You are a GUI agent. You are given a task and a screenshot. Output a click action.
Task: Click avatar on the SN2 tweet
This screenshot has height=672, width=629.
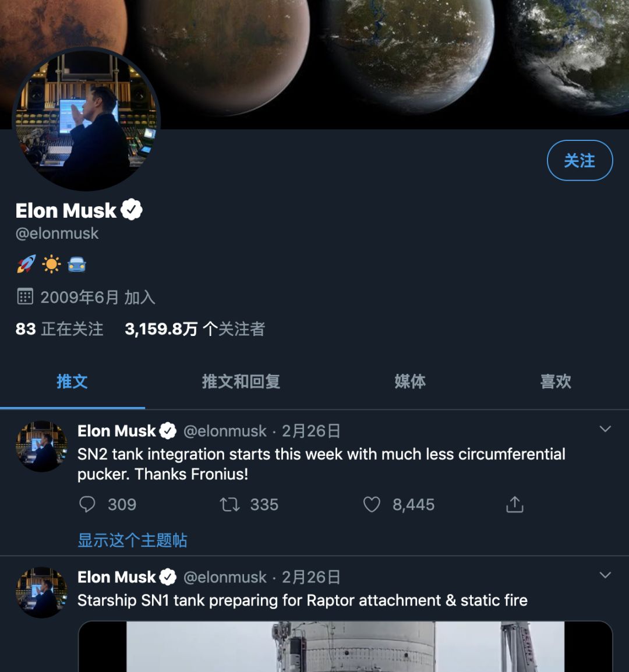41,447
